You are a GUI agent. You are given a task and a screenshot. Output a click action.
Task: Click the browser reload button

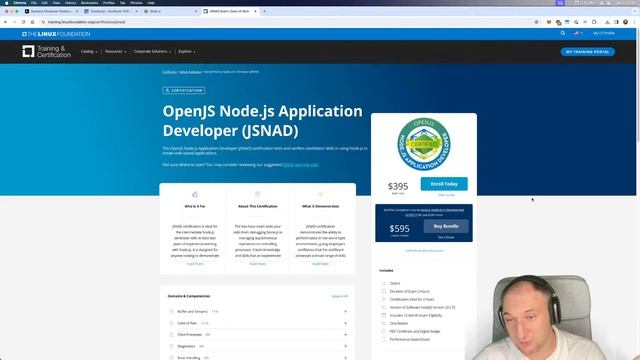coord(24,22)
